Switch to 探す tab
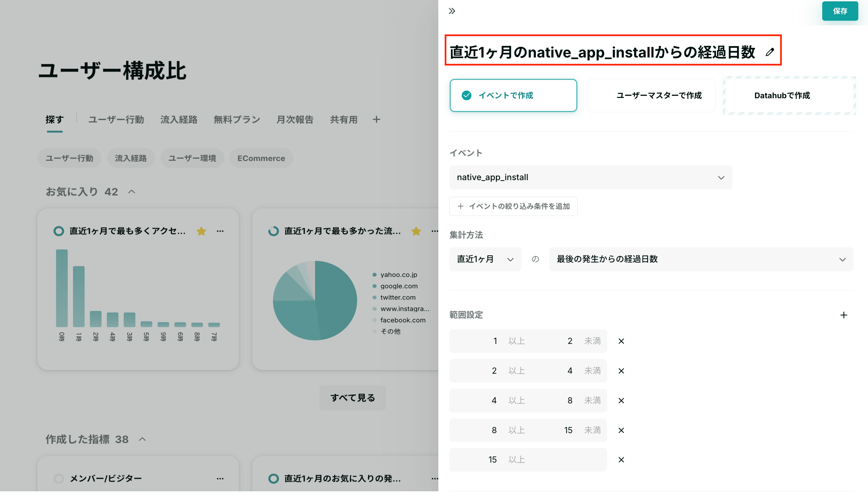The height and width of the screenshot is (500, 868). pyautogui.click(x=54, y=120)
